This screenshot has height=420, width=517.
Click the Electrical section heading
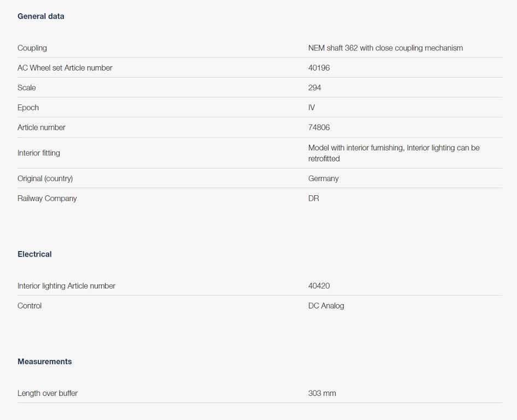click(34, 254)
